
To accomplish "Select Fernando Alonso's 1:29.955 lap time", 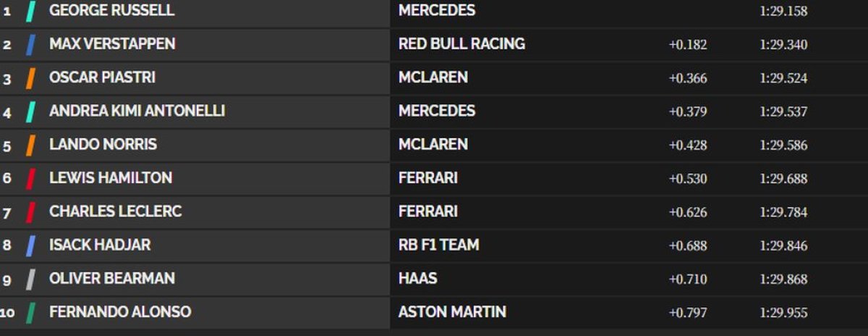I will [783, 313].
